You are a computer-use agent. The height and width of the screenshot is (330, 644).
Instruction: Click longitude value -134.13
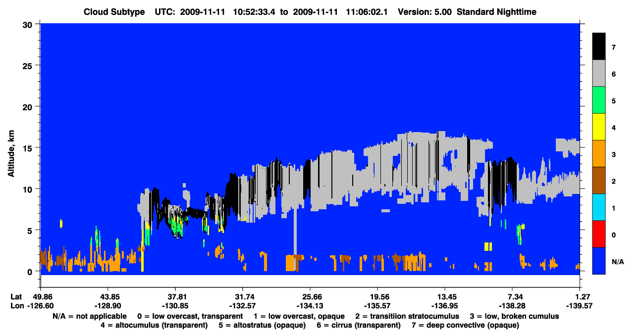click(x=310, y=306)
